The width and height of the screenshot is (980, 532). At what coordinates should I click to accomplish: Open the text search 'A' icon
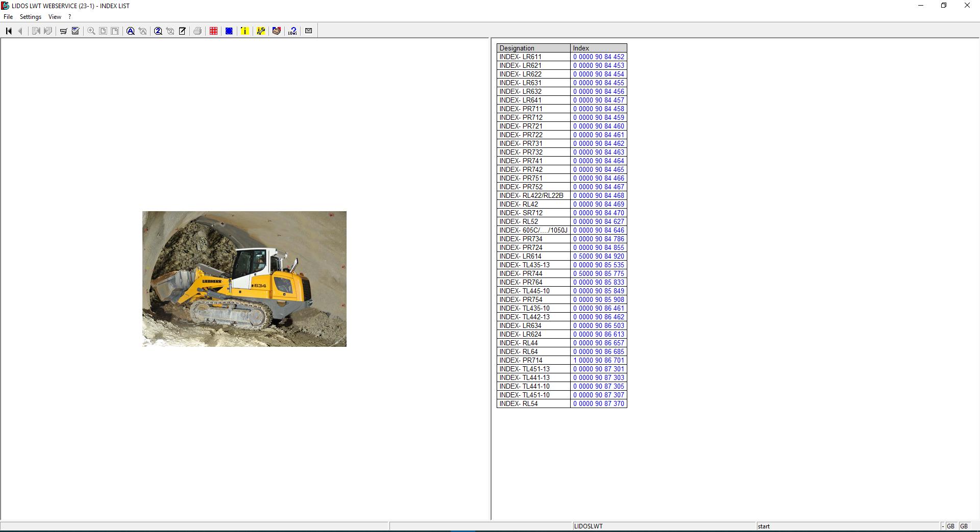pyautogui.click(x=131, y=31)
